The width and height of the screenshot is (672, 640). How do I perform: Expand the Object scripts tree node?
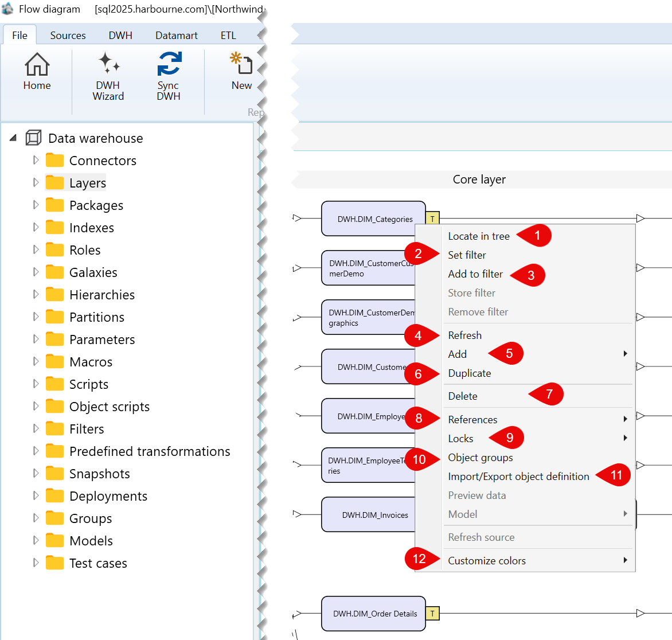click(36, 406)
